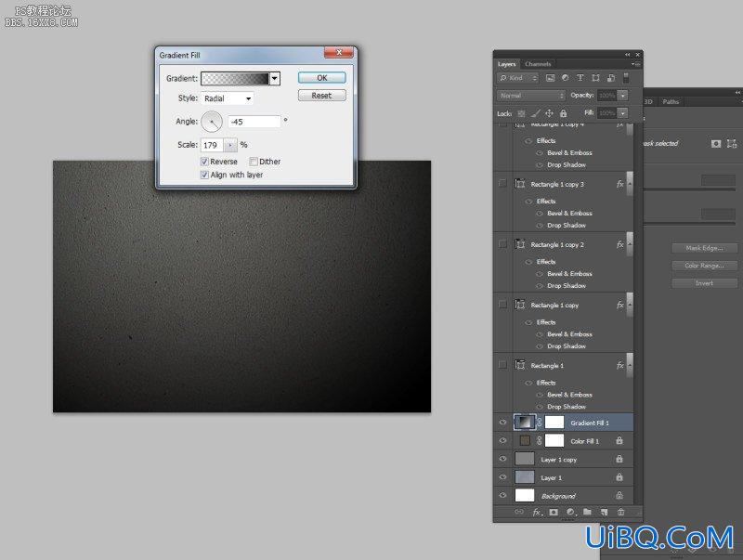The width and height of the screenshot is (743, 560).
Task: Filter layers by smart object icon
Action: (x=611, y=78)
